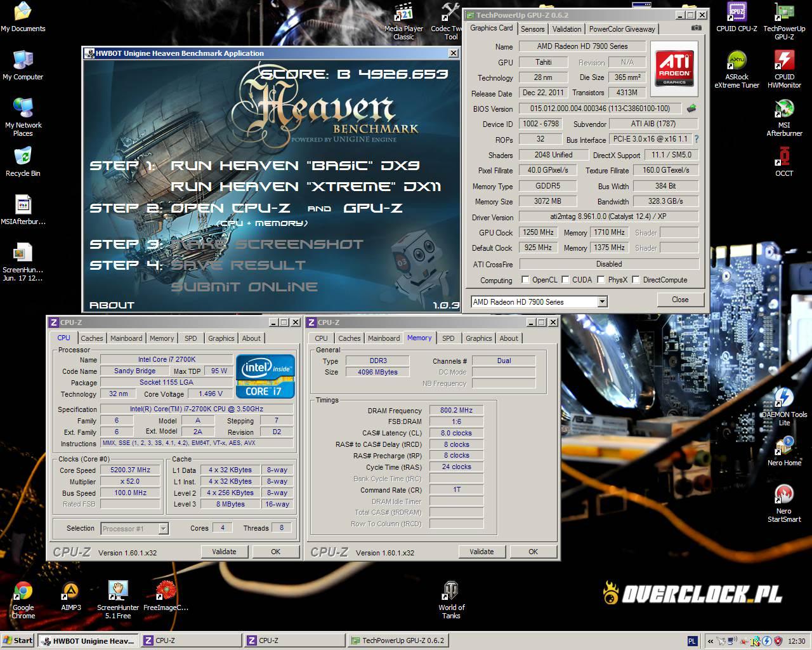
Task: Launch ScreenHunter 5.1 Free shortcut
Action: [118, 600]
